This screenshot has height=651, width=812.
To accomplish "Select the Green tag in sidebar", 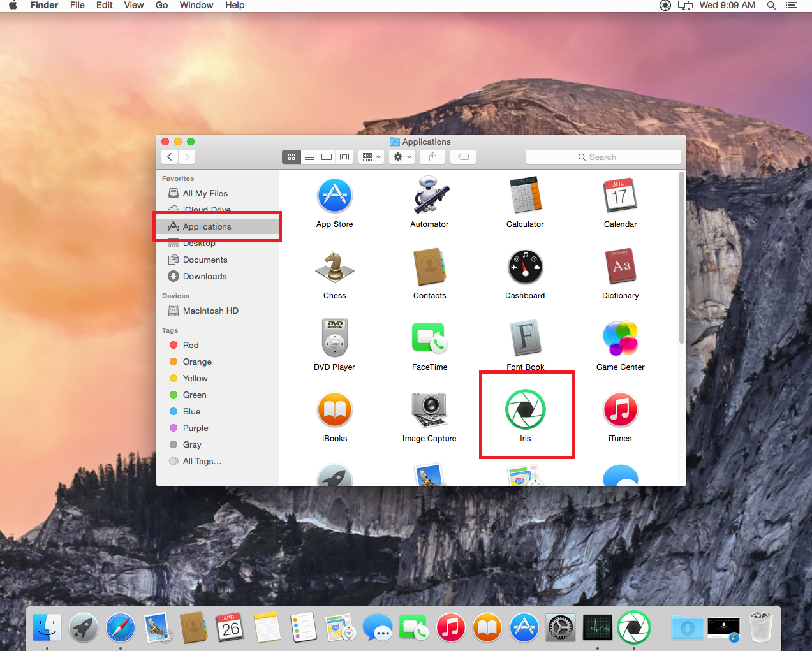I will coord(218,395).
